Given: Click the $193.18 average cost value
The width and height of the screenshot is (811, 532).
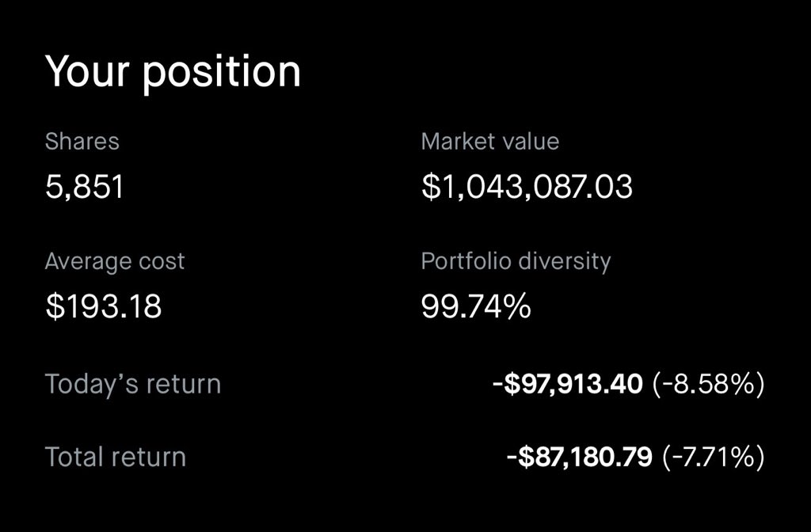Looking at the screenshot, I should pos(104,306).
